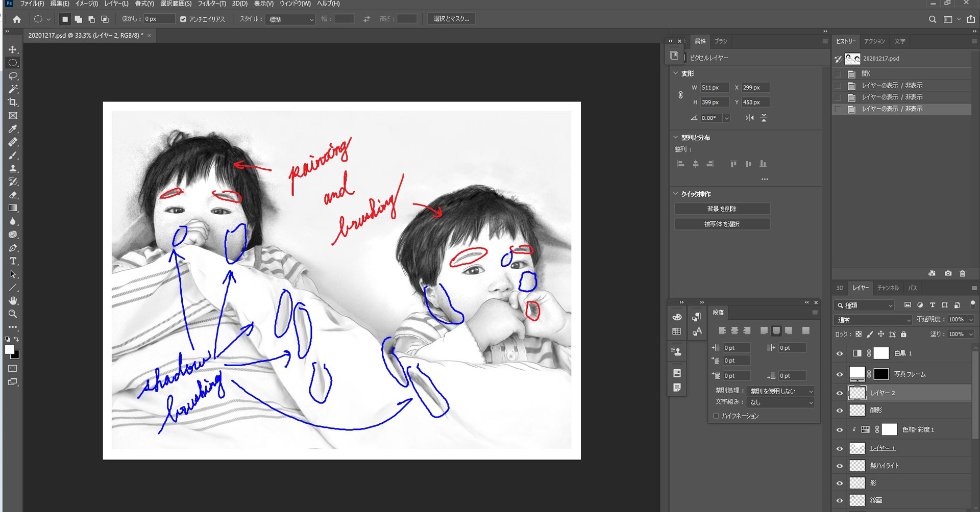Flip horizontally in Properties panel

[749, 118]
